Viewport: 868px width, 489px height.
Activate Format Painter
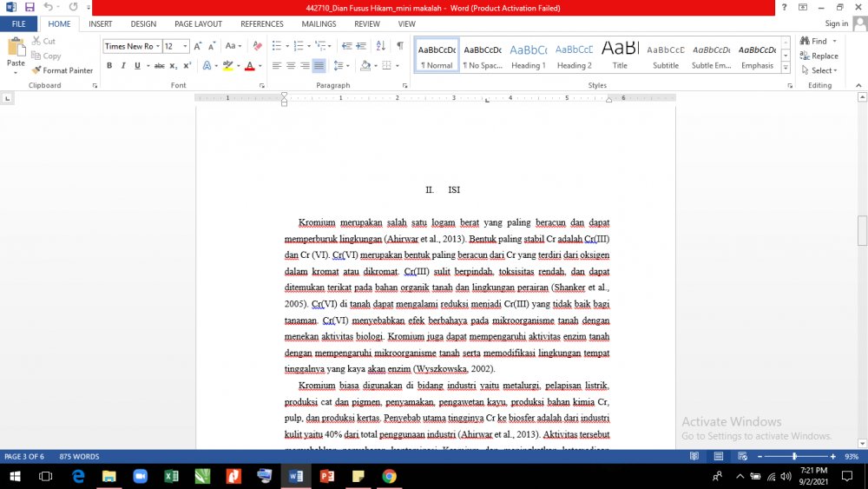coord(62,70)
